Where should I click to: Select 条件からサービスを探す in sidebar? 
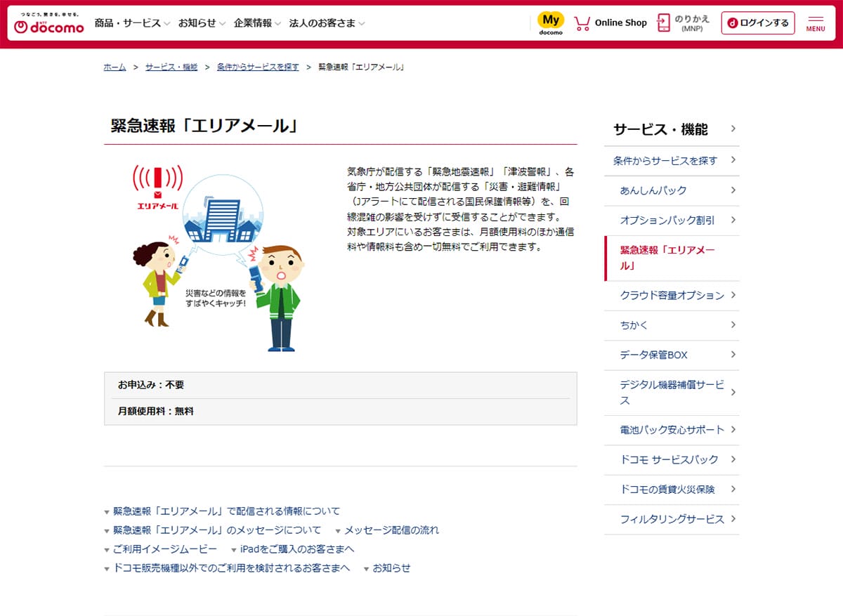[672, 161]
